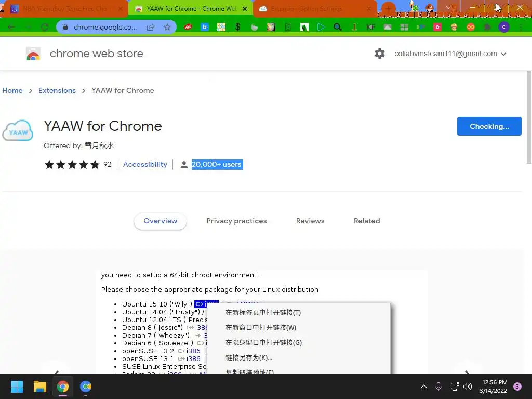Open a new browser tab
Viewport: 532px width, 399px height.
tap(388, 8)
